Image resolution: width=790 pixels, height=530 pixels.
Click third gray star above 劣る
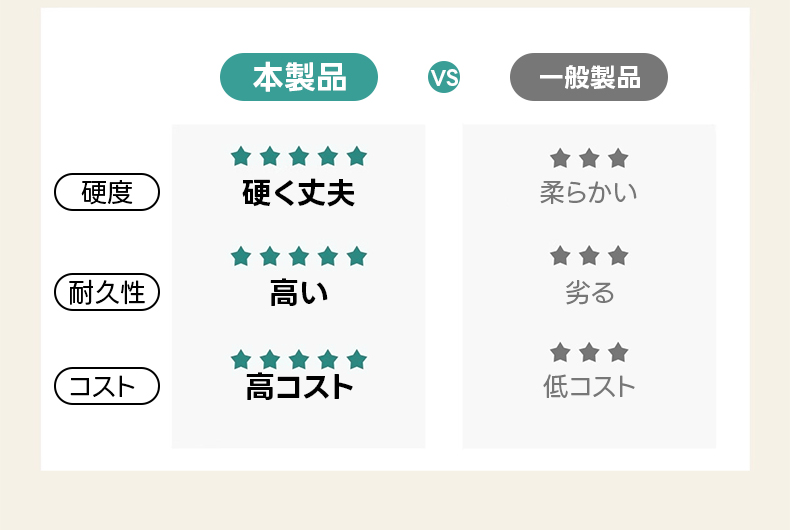coord(618,256)
